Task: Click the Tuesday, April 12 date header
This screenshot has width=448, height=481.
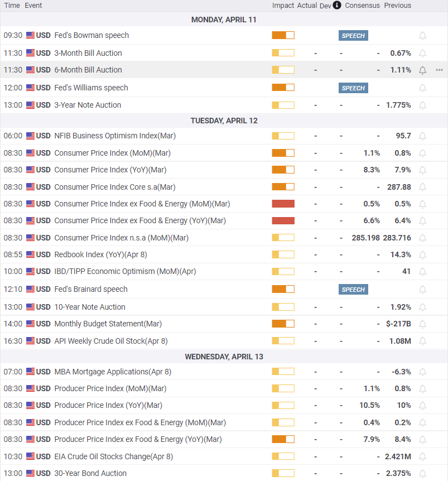Action: click(x=224, y=121)
